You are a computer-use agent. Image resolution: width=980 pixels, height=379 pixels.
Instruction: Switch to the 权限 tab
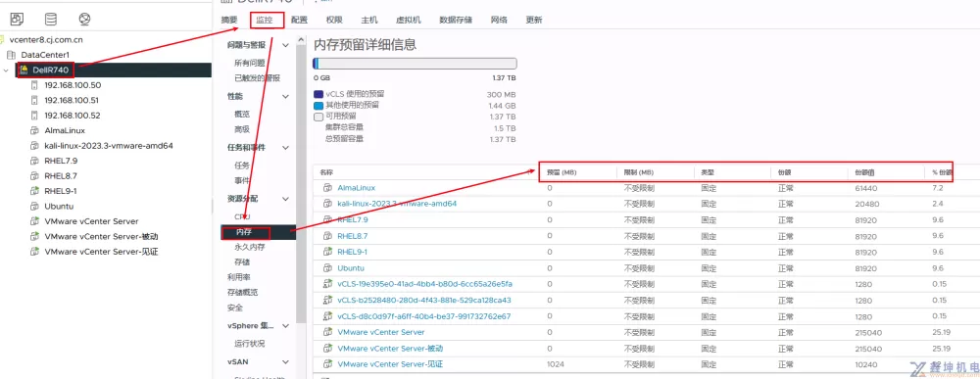pos(334,20)
